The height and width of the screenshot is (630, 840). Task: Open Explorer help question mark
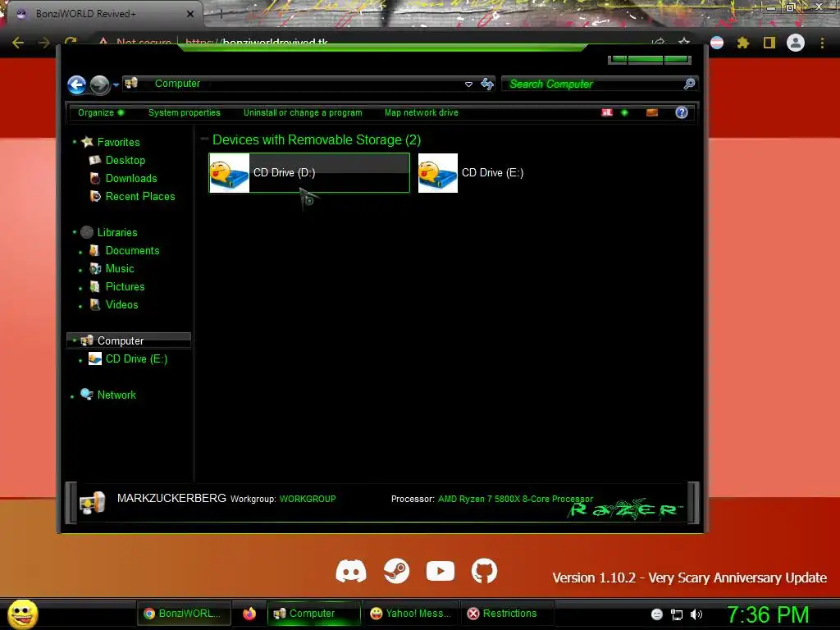[682, 112]
